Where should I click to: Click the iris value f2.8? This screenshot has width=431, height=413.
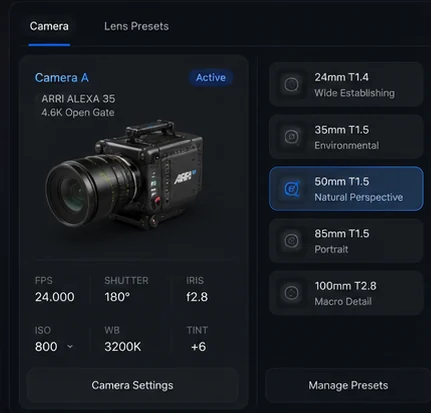pos(197,297)
